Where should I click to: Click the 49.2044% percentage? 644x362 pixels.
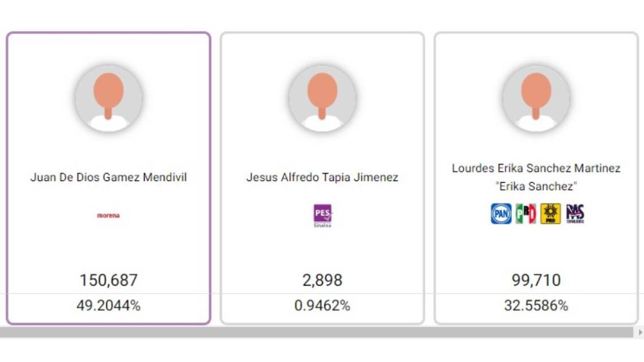pos(108,306)
